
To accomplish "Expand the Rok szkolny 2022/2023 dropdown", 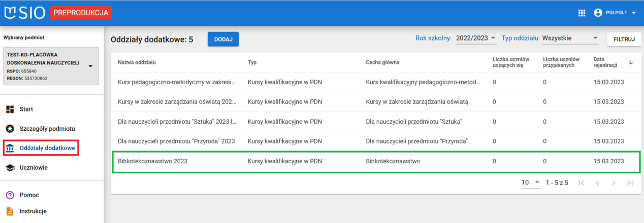I will (493, 38).
